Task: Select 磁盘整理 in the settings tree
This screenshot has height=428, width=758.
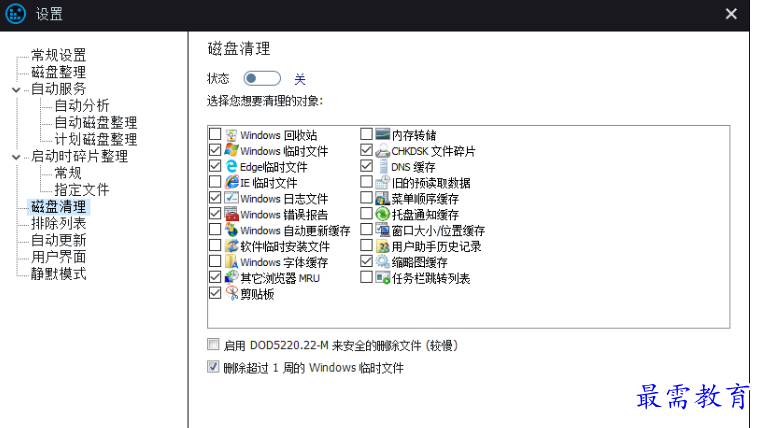Action: 58,72
